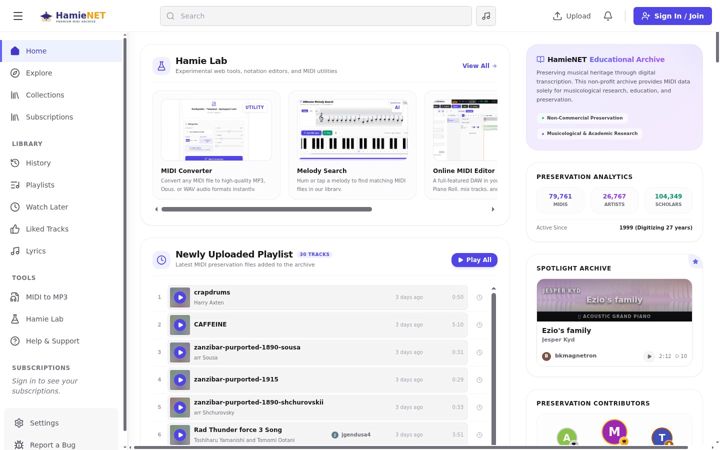Click the Spotlight Archive star icon
The width and height of the screenshot is (720, 450).
point(695,262)
